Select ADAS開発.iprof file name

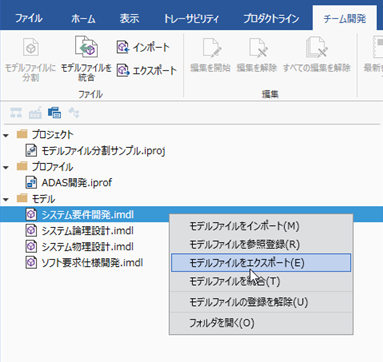click(x=77, y=183)
